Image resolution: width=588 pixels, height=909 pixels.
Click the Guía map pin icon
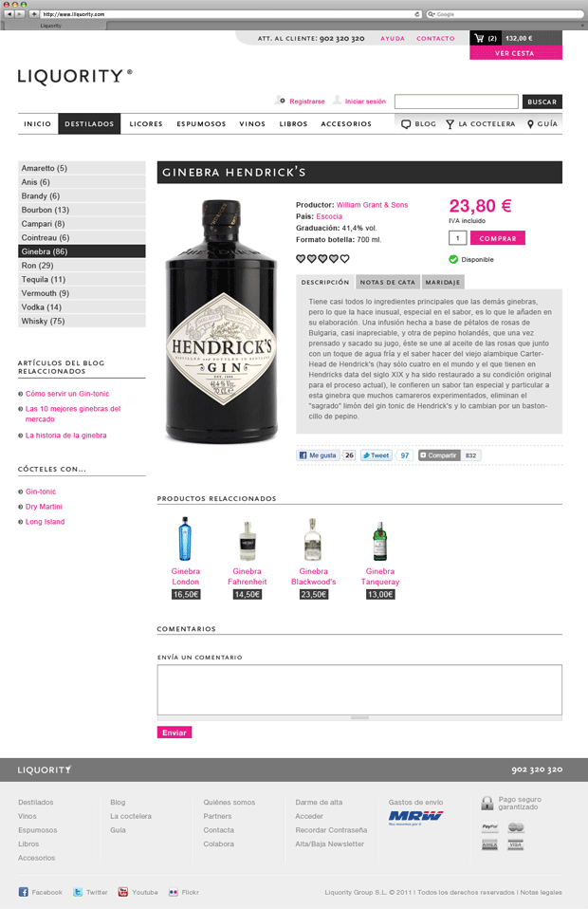point(530,124)
